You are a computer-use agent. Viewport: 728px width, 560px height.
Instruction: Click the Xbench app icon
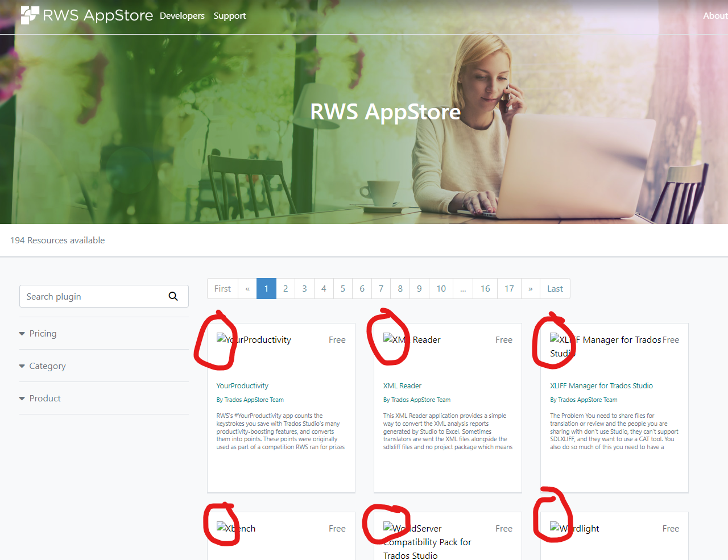click(x=222, y=528)
